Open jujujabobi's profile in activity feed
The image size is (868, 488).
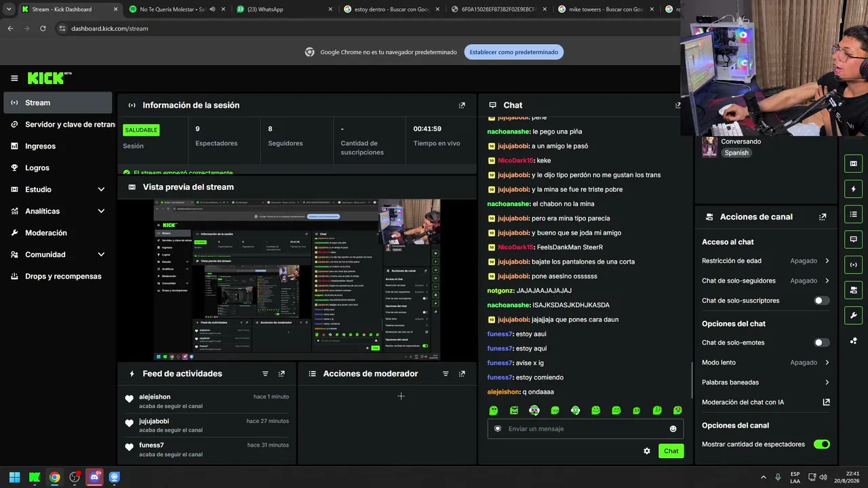pyautogui.click(x=154, y=422)
